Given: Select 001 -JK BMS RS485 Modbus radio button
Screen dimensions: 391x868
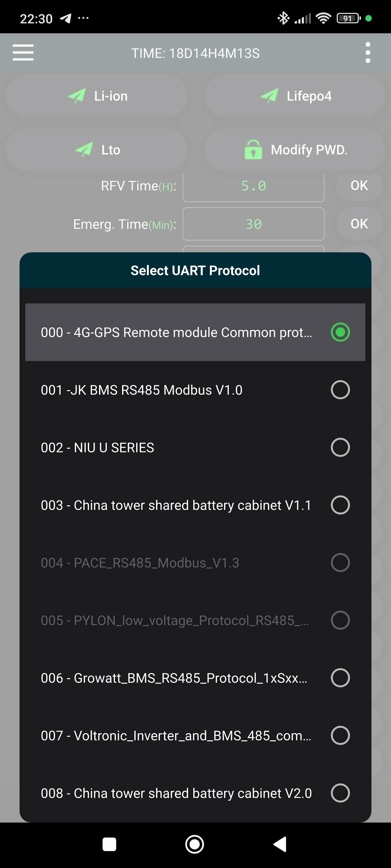Looking at the screenshot, I should coord(340,390).
